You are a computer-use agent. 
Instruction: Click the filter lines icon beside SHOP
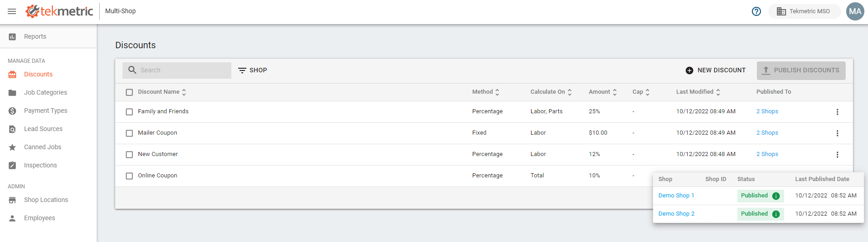pos(242,71)
